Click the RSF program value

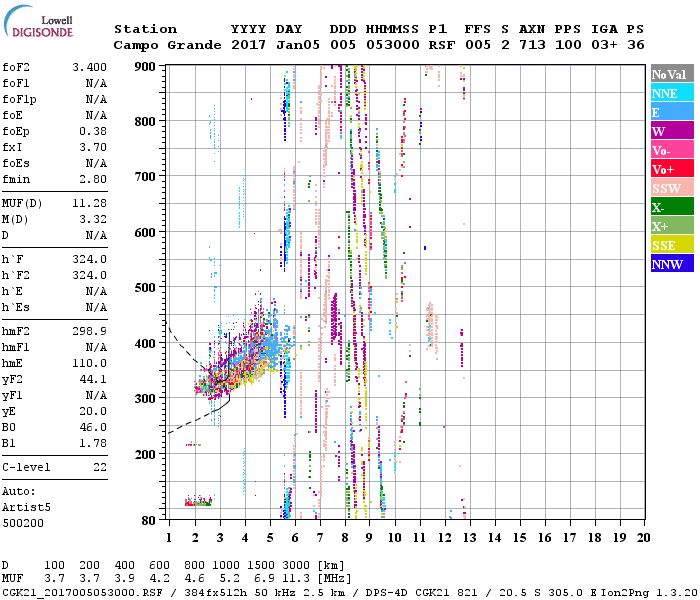click(x=442, y=45)
